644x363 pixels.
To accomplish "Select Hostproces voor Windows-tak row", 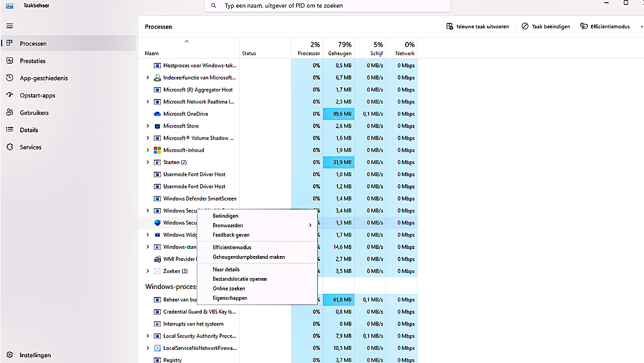I will (278, 65).
